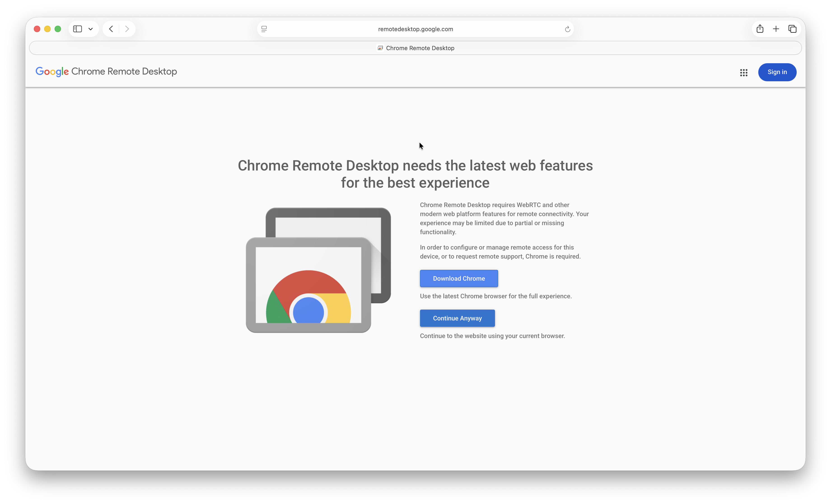Viewport: 831px width, 504px height.
Task: Click the remotedesktop.google.com address field
Action: pyautogui.click(x=415, y=29)
